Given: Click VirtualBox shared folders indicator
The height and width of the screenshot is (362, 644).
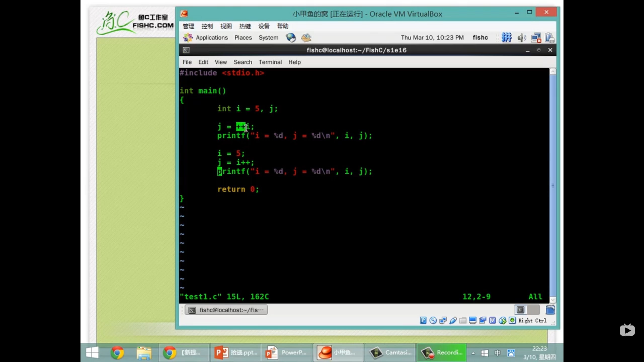Looking at the screenshot, I should [x=463, y=321].
